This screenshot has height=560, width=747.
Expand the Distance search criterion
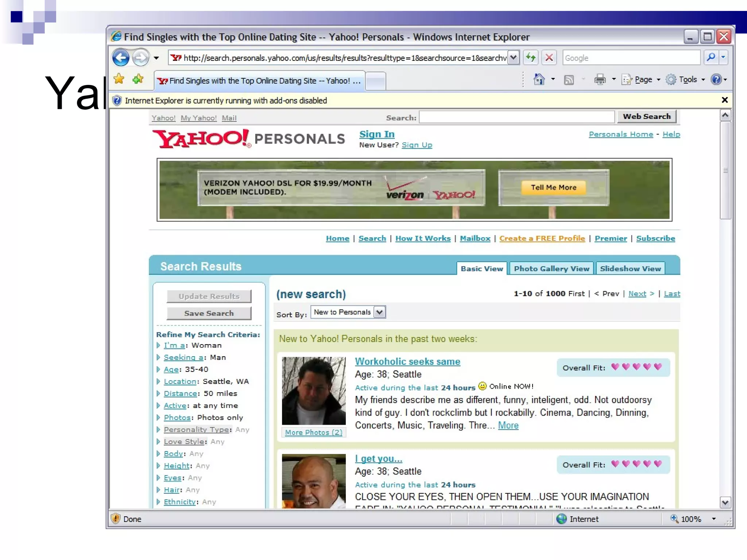[x=180, y=393]
